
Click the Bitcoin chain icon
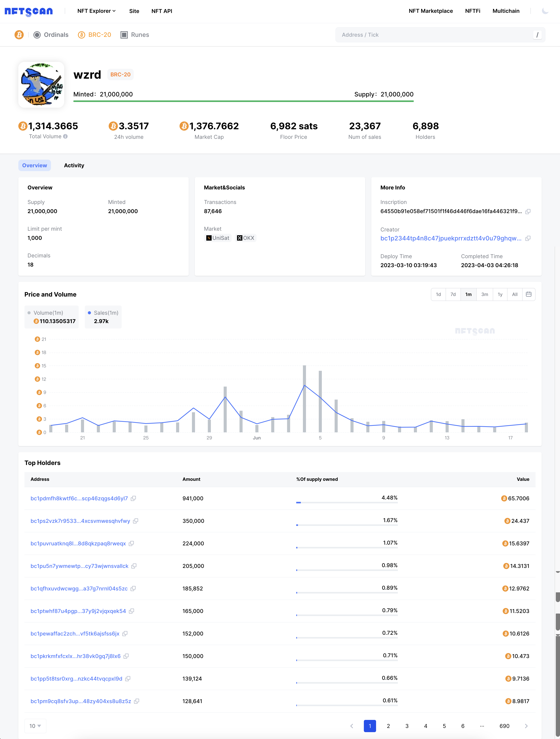pyautogui.click(x=19, y=35)
